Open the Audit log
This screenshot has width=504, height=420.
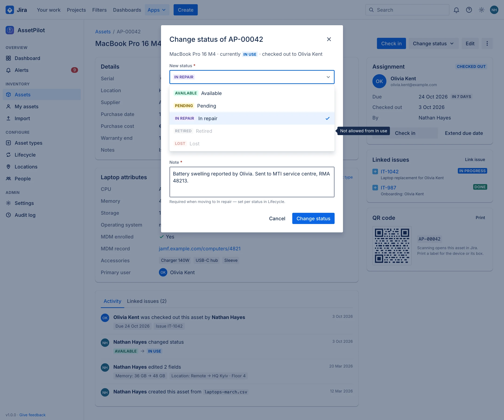[x=42, y=215]
